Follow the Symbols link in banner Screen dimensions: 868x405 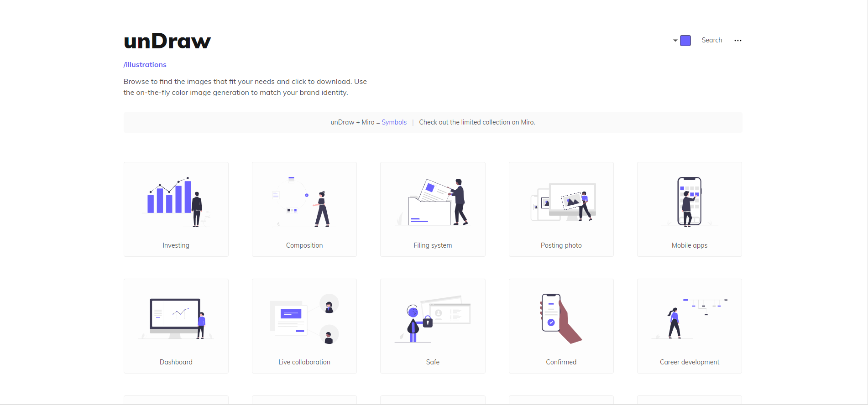pos(394,122)
